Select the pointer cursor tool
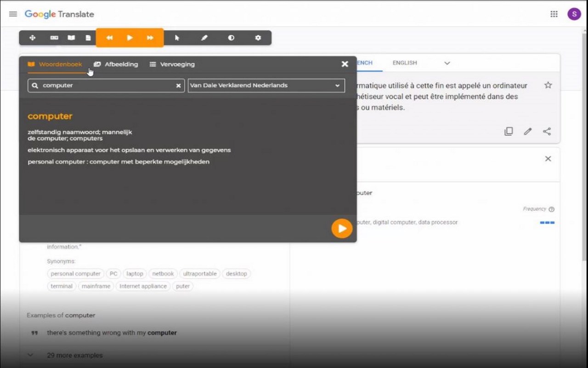The width and height of the screenshot is (588, 368). click(177, 38)
